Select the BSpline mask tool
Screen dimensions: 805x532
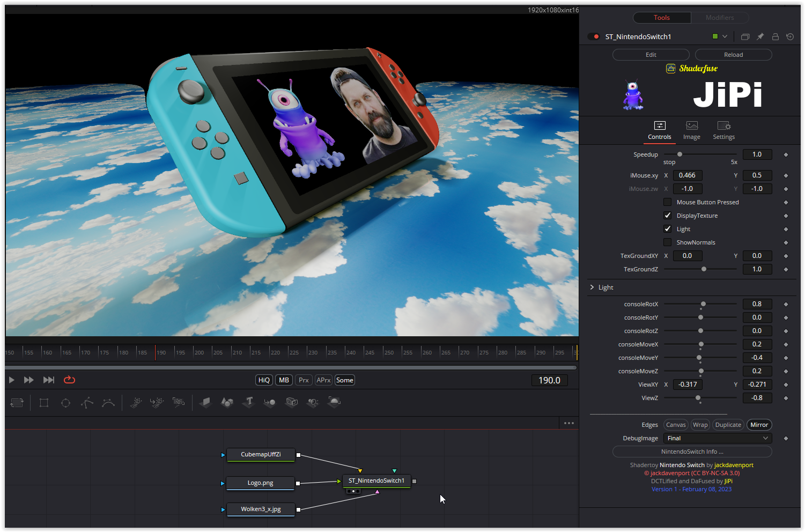[x=108, y=402]
